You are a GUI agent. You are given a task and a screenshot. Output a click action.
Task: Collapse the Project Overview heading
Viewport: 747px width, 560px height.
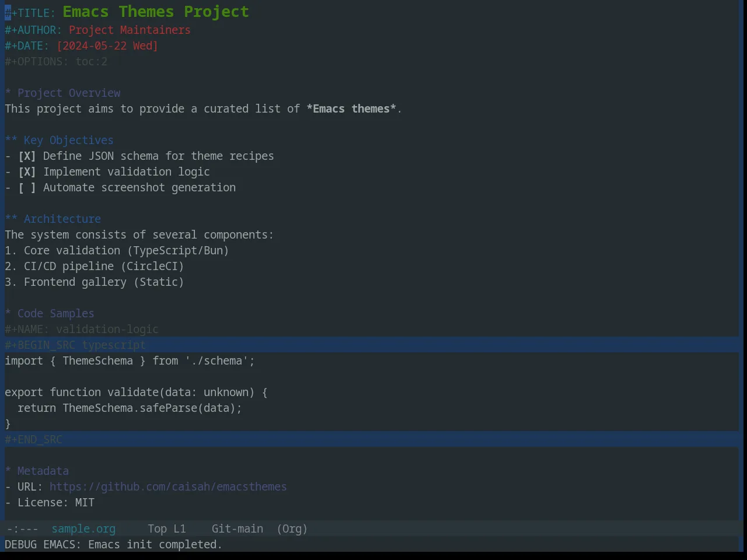62,93
